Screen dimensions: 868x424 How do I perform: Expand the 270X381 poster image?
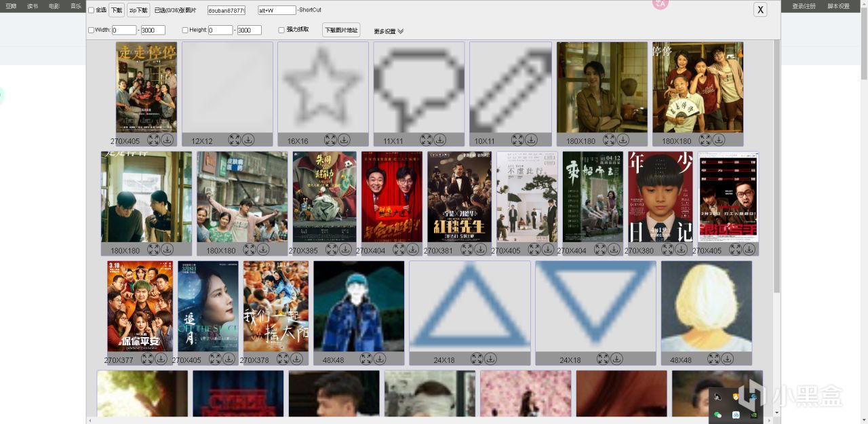pos(467,250)
